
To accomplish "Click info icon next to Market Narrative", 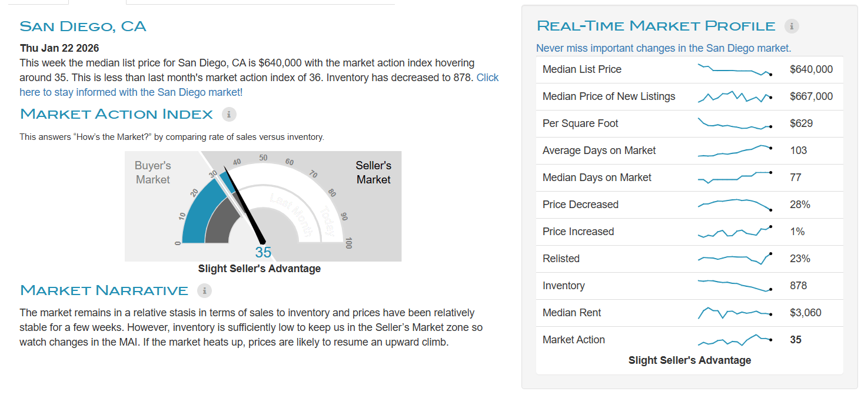I will click(204, 290).
